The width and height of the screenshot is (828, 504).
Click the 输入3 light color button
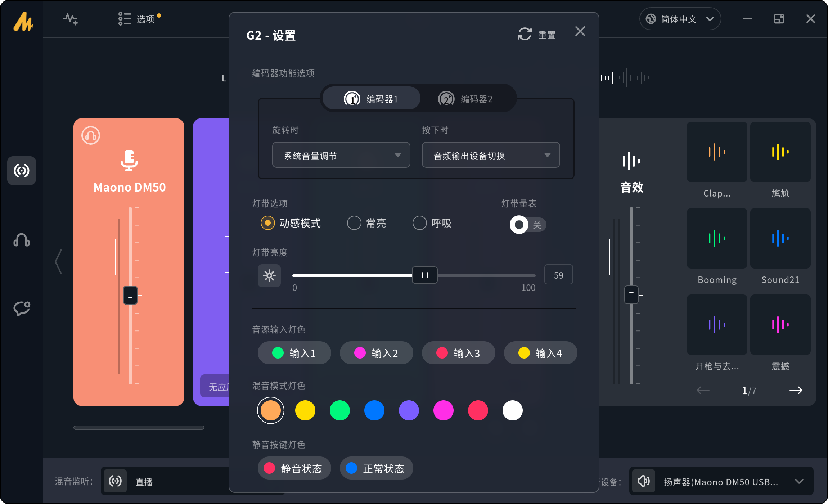[x=458, y=353]
